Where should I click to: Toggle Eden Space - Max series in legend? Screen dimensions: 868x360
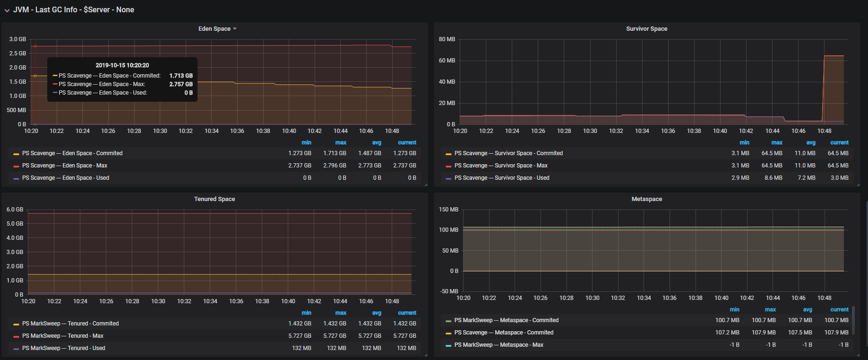tap(65, 166)
